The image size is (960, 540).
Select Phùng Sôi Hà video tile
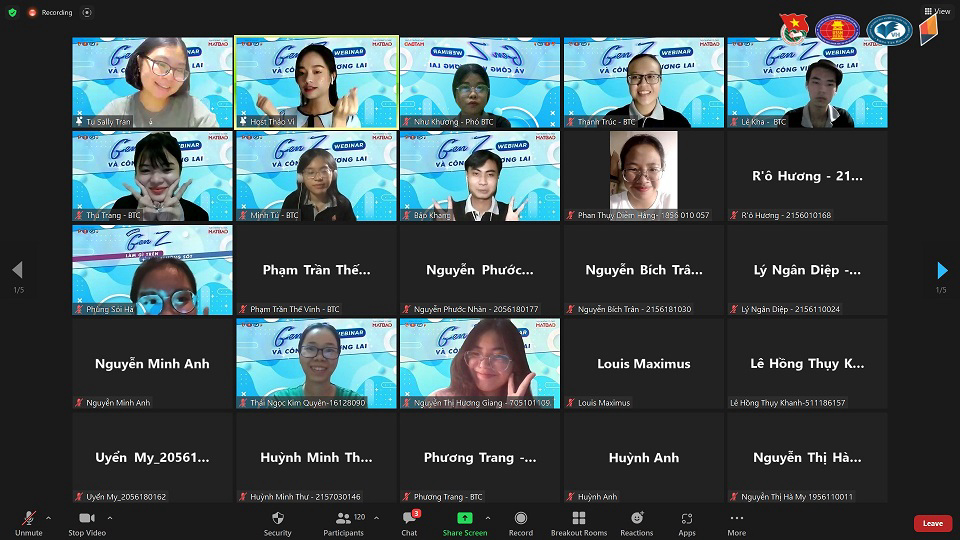(152, 270)
